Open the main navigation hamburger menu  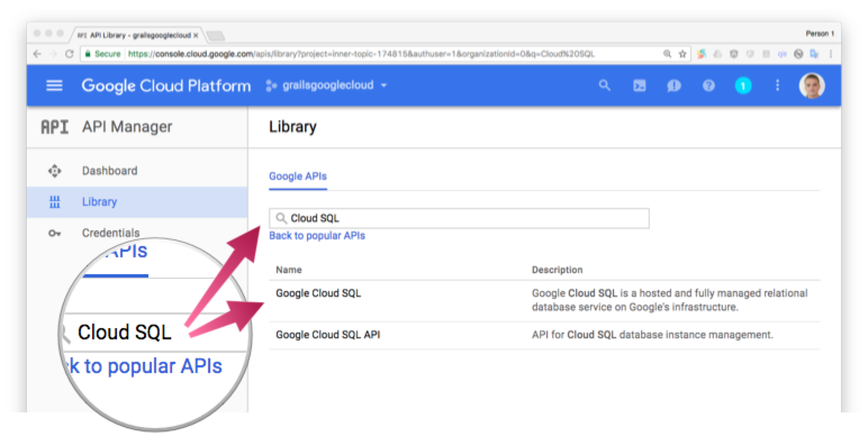click(x=54, y=86)
